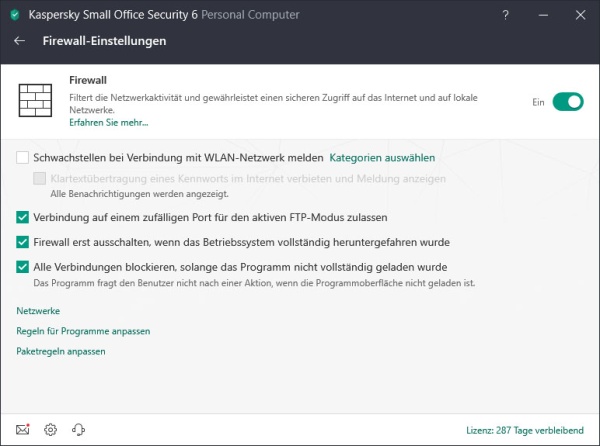Open Erfahren Sie mehr link
Viewport: 600px width, 446px height.
click(109, 122)
